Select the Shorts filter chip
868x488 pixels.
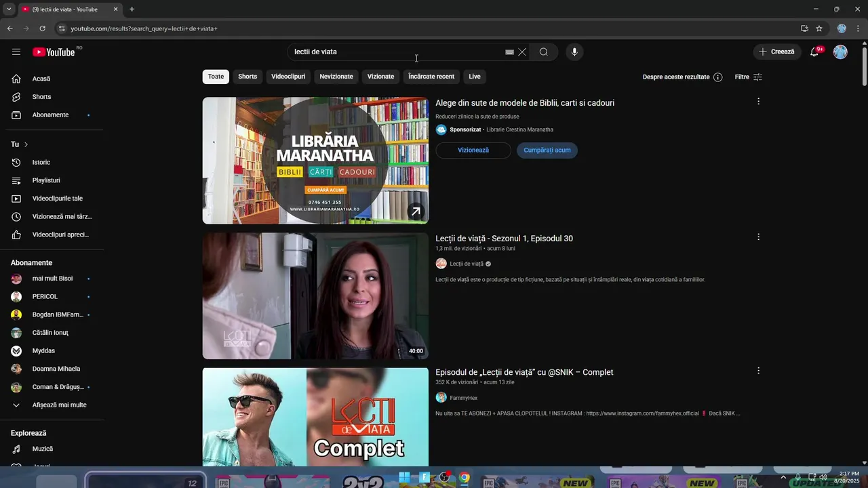point(248,77)
